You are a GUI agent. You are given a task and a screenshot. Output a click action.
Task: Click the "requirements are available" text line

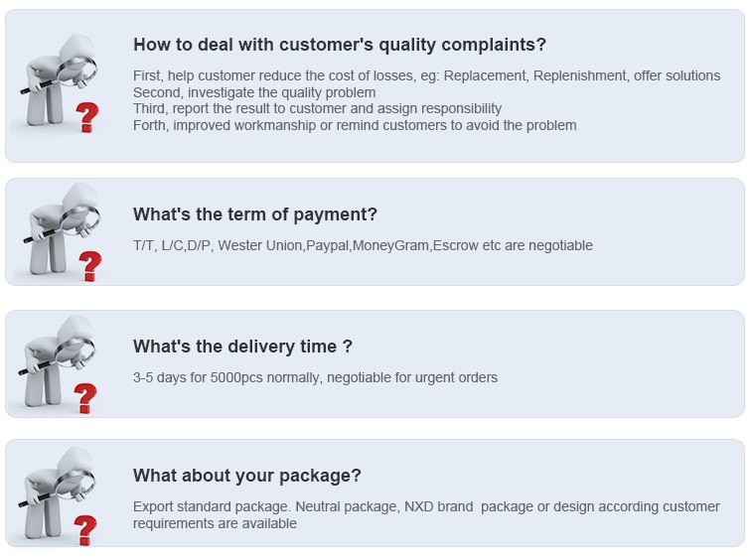(216, 523)
